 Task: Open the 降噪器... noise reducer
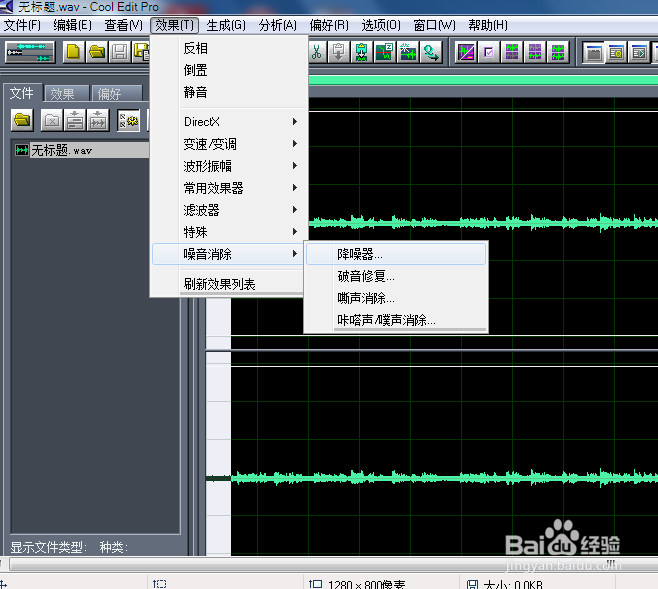396,254
